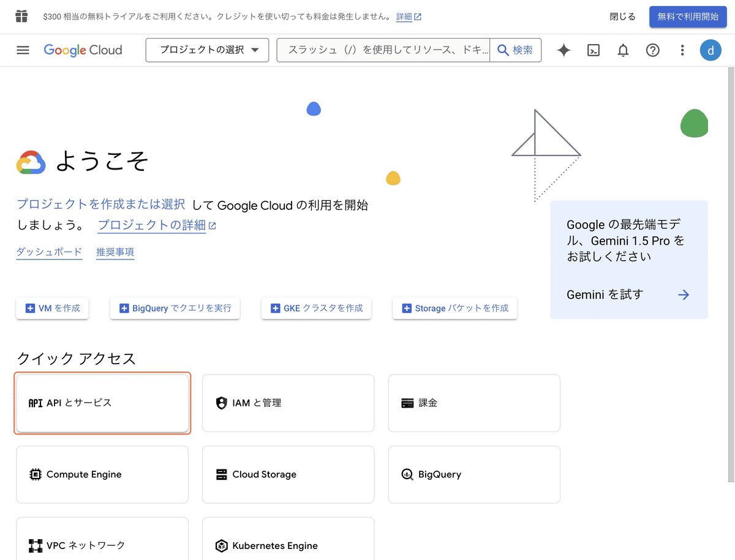This screenshot has height=560, width=735.
Task: Open the three-dot settings menu
Action: point(682,51)
